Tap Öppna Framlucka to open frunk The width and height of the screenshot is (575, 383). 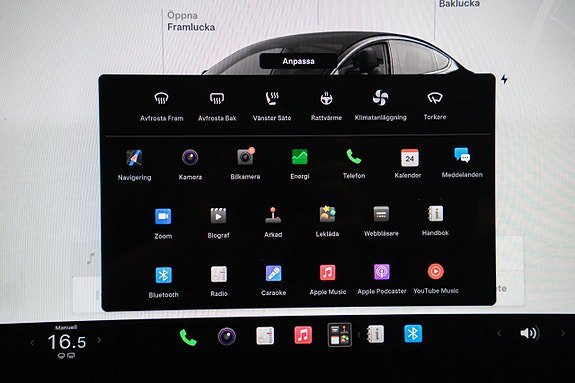pos(191,21)
